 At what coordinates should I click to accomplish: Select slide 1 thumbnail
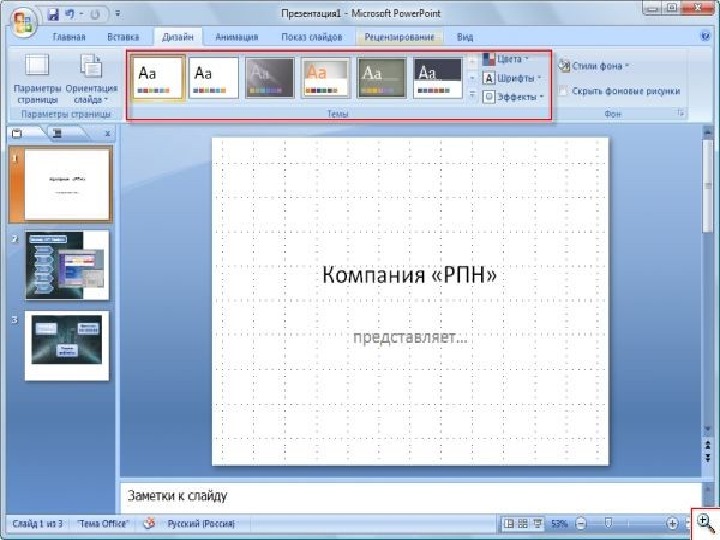67,185
